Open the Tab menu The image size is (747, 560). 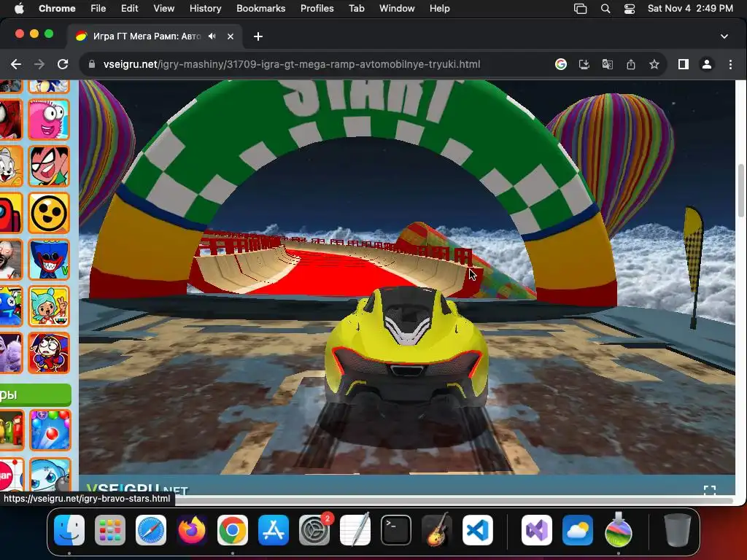click(x=356, y=9)
